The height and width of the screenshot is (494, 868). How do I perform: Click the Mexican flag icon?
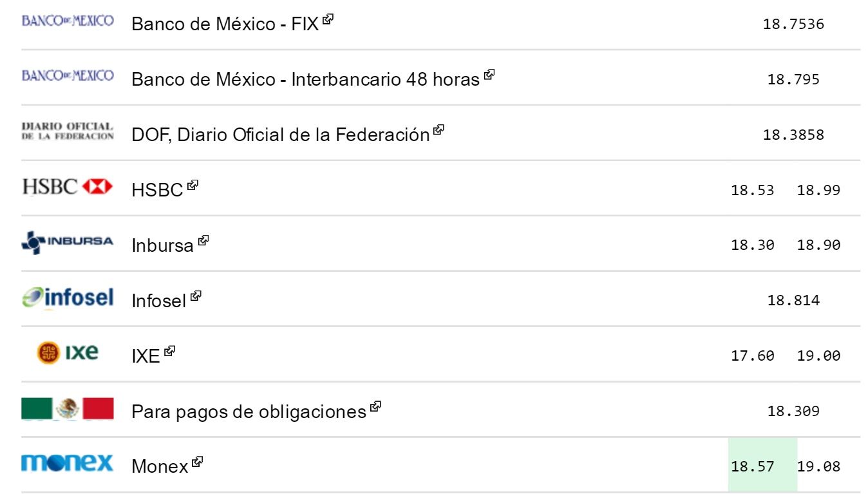point(68,408)
